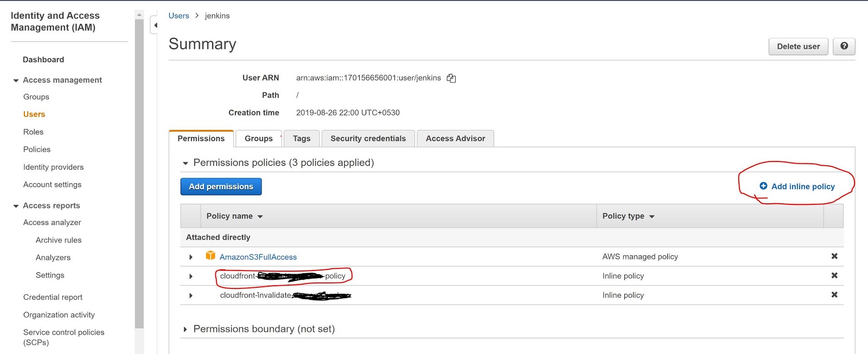Remove the AmazonS3FullAccess policy with X

click(834, 256)
